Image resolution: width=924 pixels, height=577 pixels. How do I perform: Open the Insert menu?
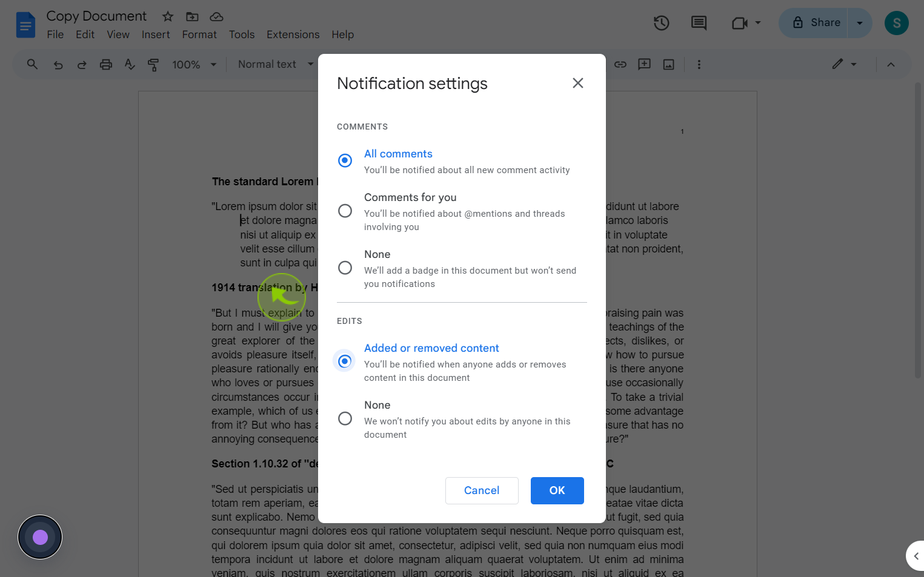tap(156, 35)
